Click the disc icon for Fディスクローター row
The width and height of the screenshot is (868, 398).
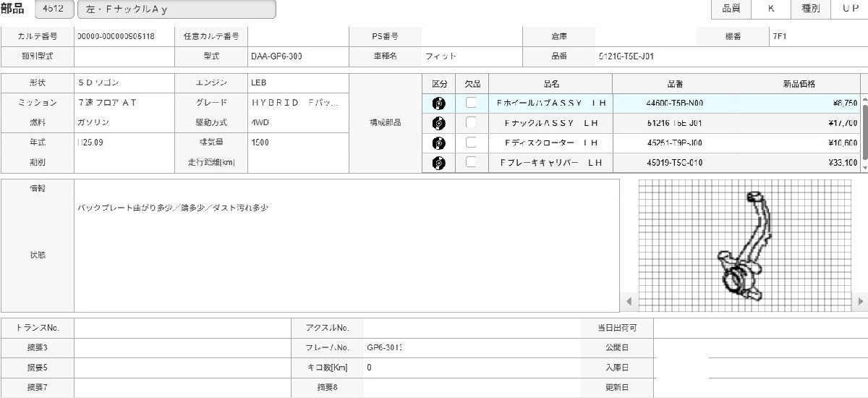[x=438, y=143]
